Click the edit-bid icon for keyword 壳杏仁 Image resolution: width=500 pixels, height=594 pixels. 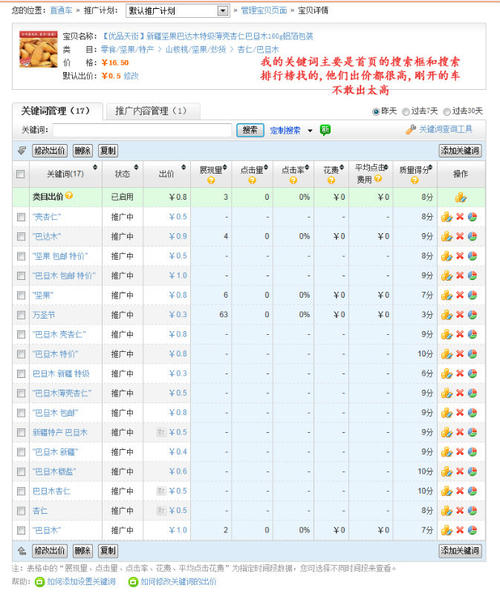click(447, 217)
